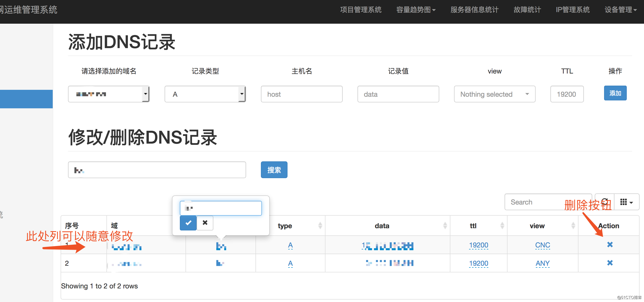The width and height of the screenshot is (644, 302).
Task: Edit type A in row 2
Action: pos(290,263)
